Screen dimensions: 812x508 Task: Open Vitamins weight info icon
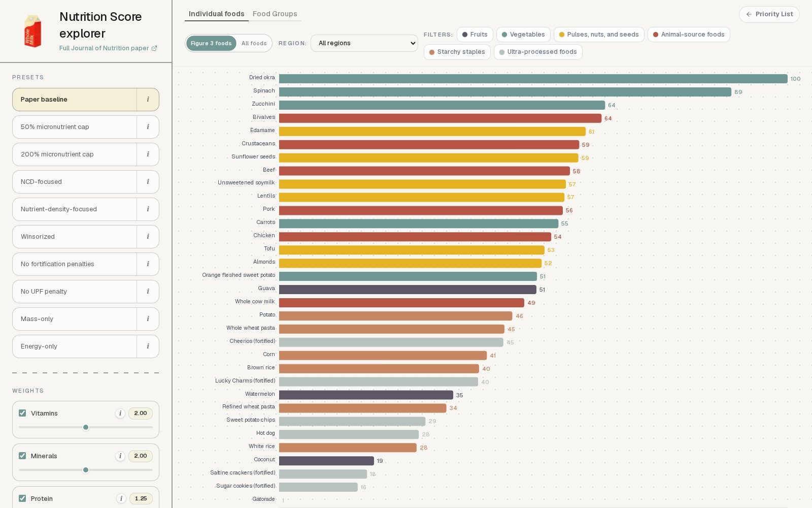[x=120, y=414]
